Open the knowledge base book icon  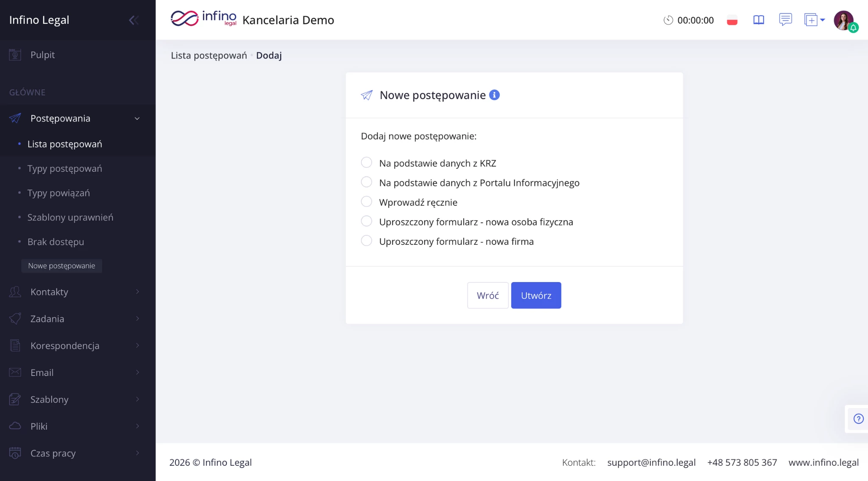(758, 20)
